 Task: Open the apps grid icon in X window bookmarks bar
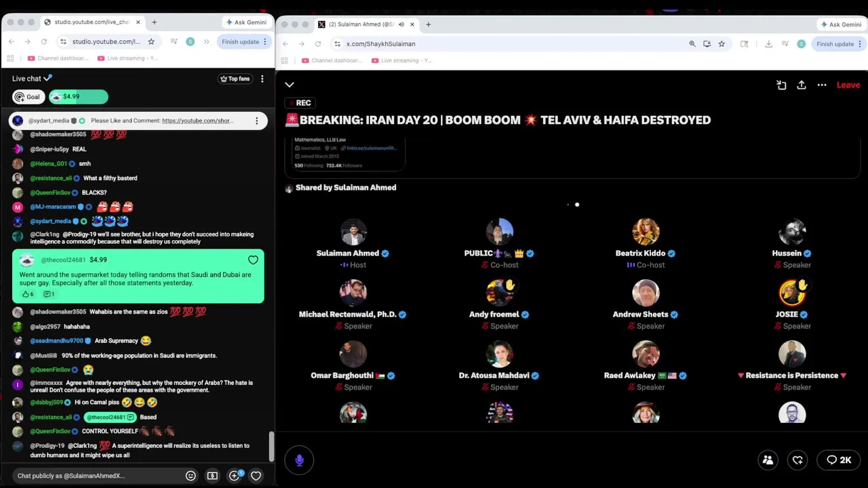(285, 60)
